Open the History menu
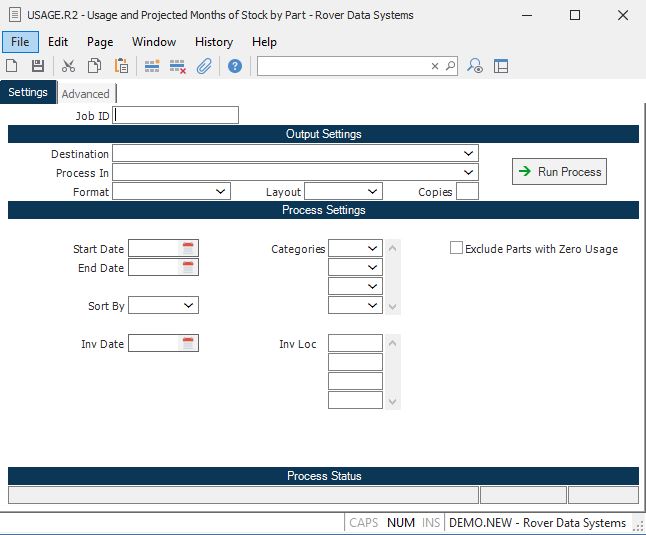646x535 pixels. [x=213, y=42]
